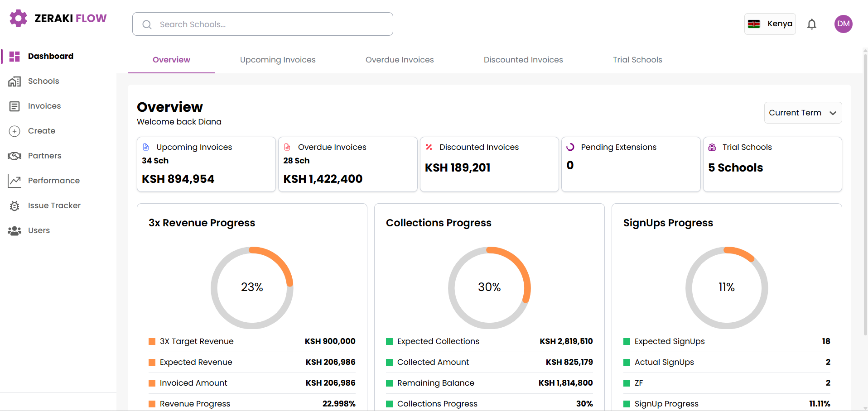The width and height of the screenshot is (868, 411).
Task: Focus the Search Schools input field
Action: click(263, 24)
